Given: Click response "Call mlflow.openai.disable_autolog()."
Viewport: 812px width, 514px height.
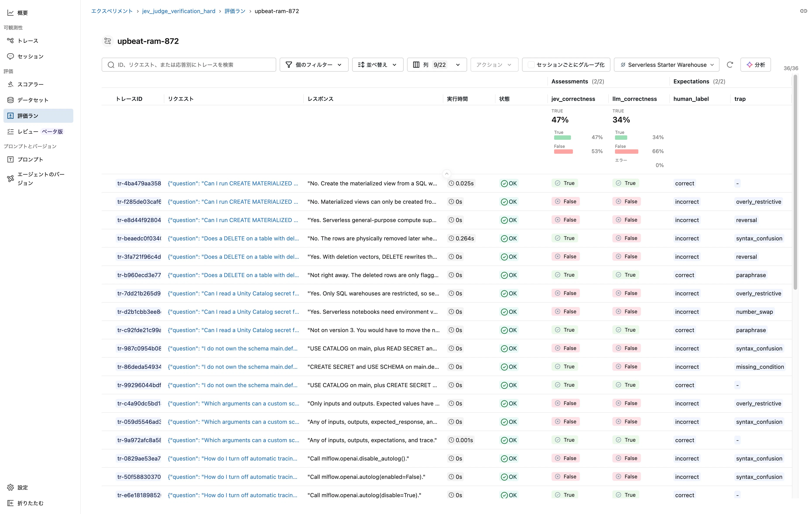Looking at the screenshot, I should point(358,459).
